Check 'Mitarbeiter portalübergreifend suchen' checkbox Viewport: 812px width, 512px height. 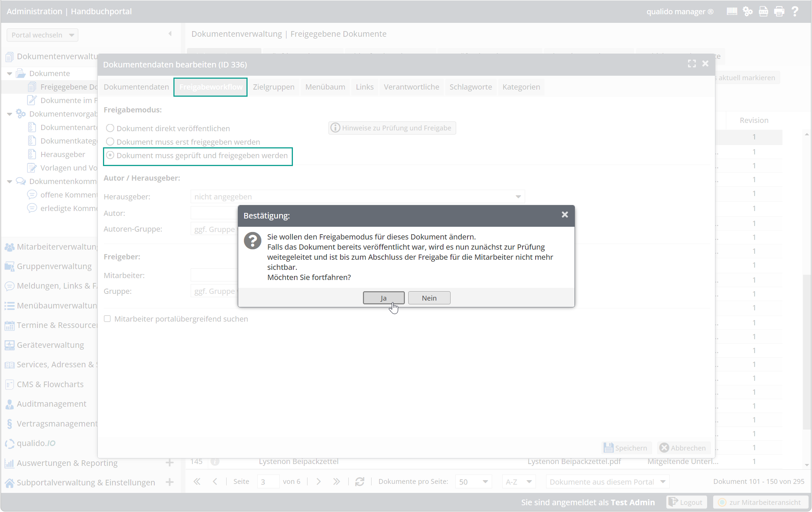coord(107,319)
